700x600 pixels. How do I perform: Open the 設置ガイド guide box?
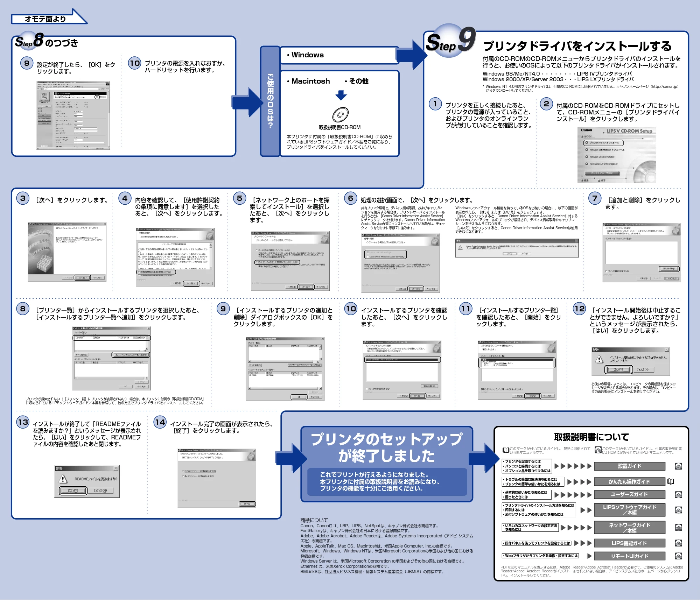(x=629, y=466)
